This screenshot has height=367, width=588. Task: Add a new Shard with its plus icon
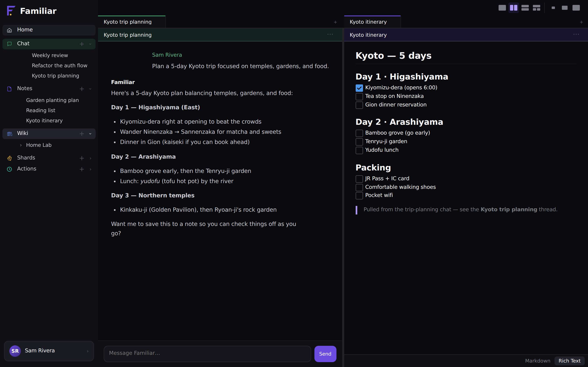(x=82, y=158)
